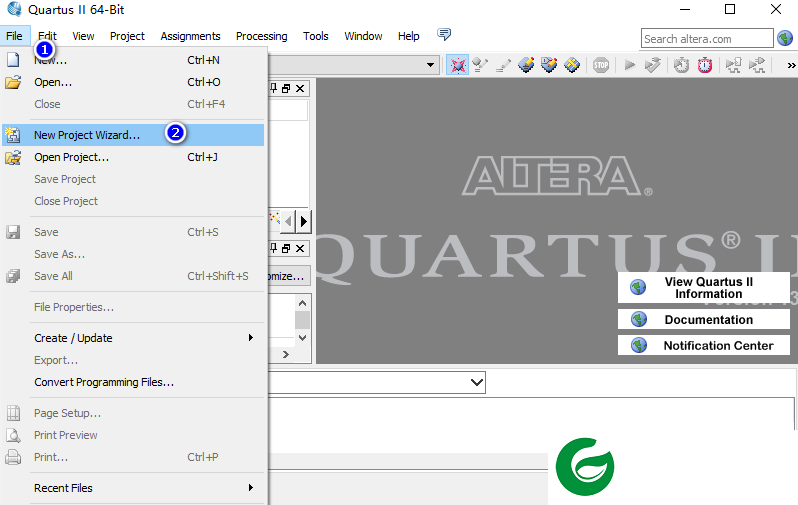The image size is (798, 505).
Task: Float the lower left panel
Action: 286,248
